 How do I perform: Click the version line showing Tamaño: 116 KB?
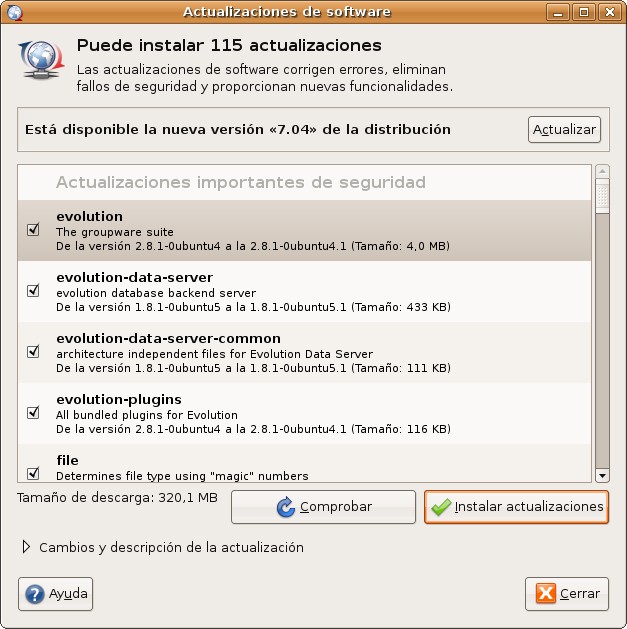[x=253, y=429]
